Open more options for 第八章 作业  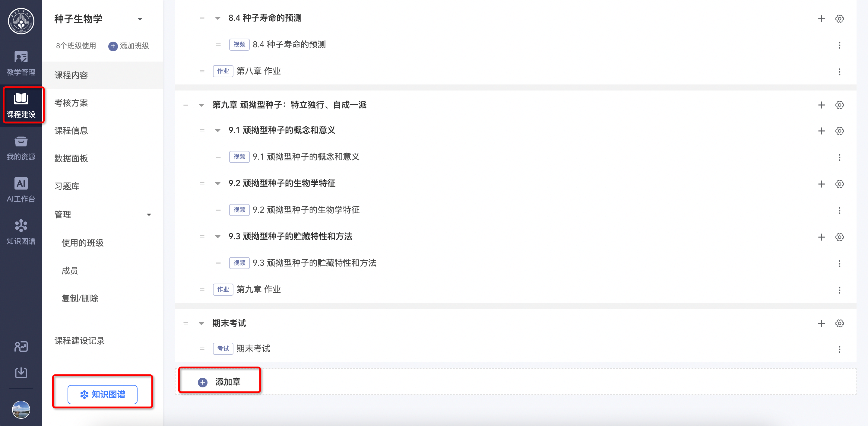click(839, 72)
